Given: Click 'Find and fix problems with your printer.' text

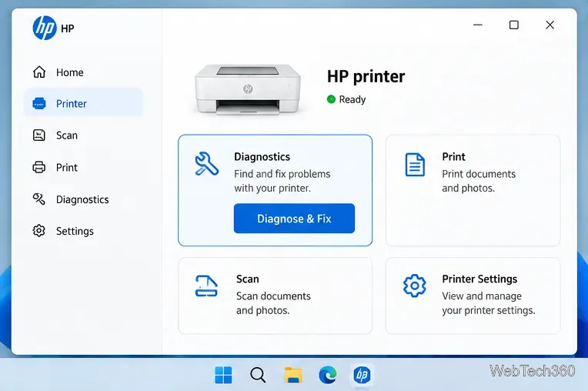Looking at the screenshot, I should (x=282, y=181).
